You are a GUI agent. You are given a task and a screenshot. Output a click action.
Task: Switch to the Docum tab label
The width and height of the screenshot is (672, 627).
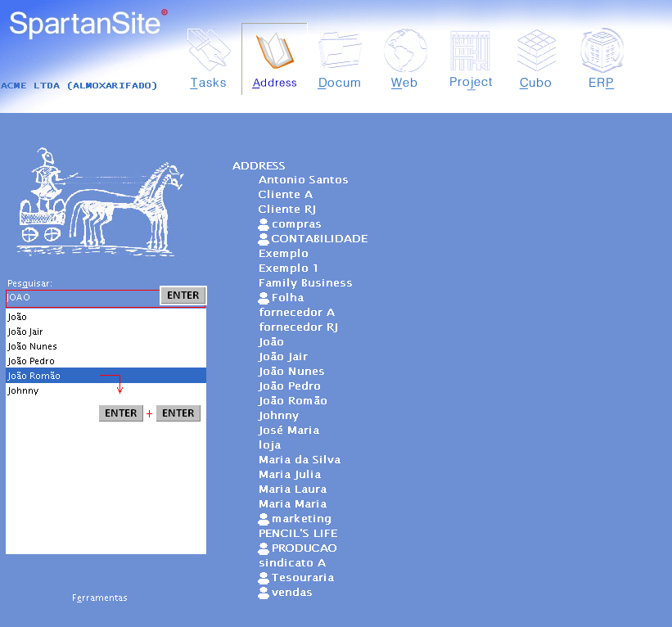pyautogui.click(x=340, y=83)
